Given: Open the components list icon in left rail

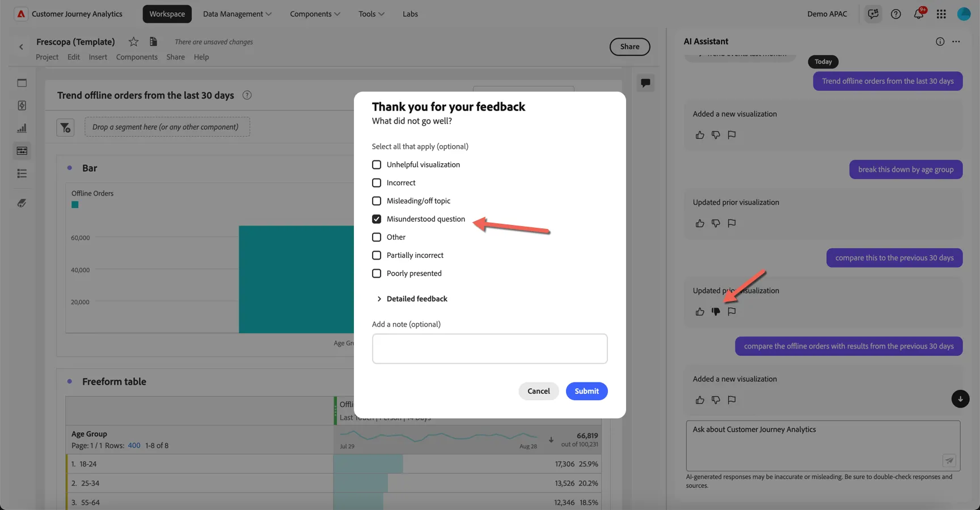Looking at the screenshot, I should [x=22, y=173].
